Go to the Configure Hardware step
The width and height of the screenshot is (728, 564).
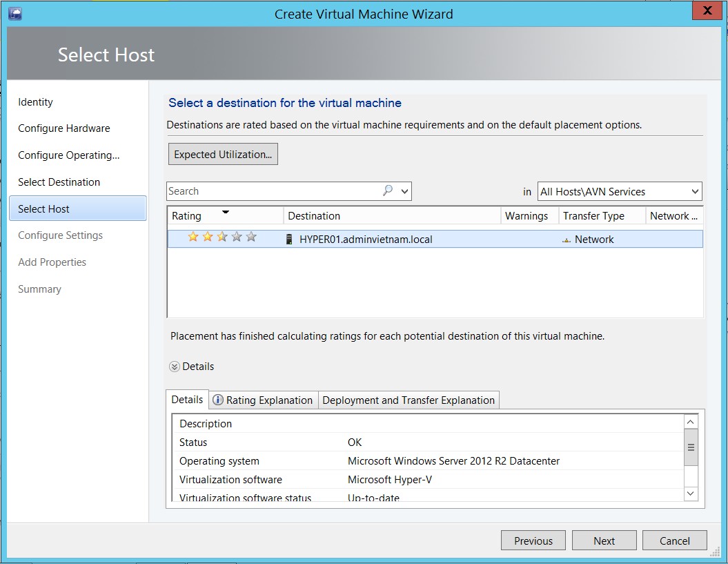point(64,128)
